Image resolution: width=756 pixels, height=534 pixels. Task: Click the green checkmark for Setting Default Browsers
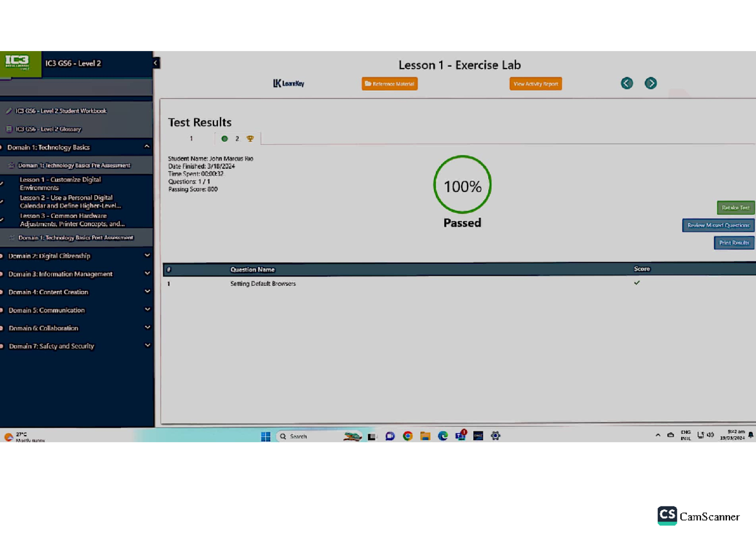pos(636,283)
